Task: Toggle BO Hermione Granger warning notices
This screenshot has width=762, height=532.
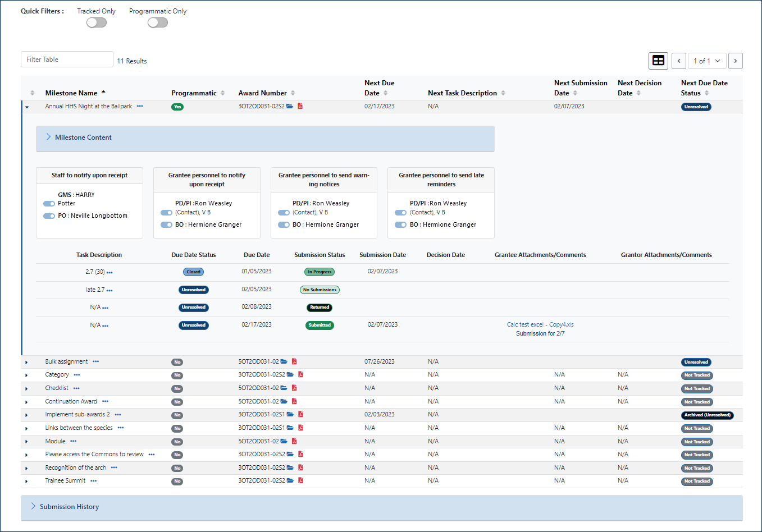Action: 284,225
